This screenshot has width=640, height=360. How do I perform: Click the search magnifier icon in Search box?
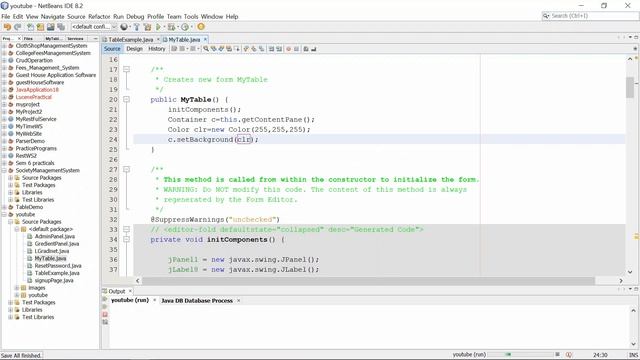pos(546,16)
